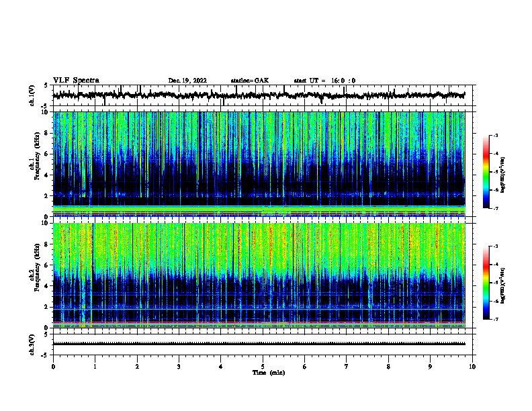Click the "7" tick on the time axis
This screenshot has height=411, width=532.
pos(347,367)
